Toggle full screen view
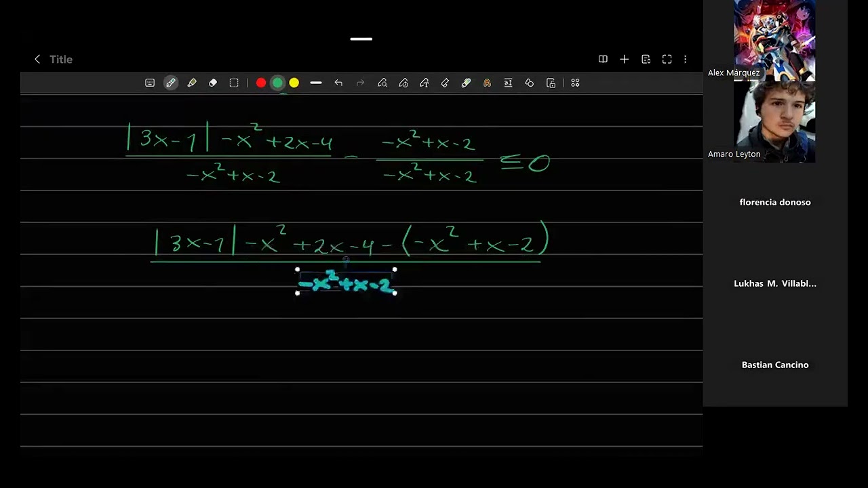Image resolution: width=868 pixels, height=488 pixels. click(x=667, y=60)
